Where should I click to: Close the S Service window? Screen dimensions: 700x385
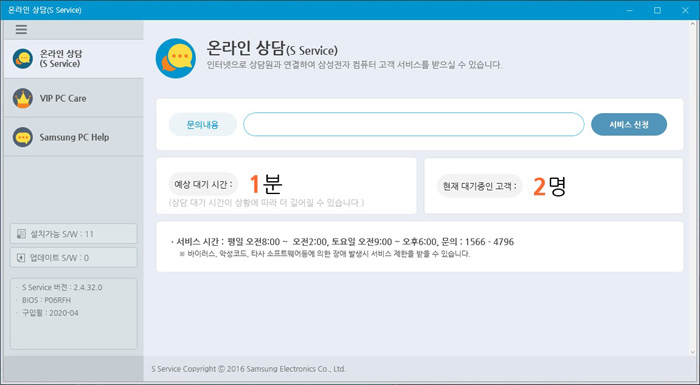coord(685,10)
